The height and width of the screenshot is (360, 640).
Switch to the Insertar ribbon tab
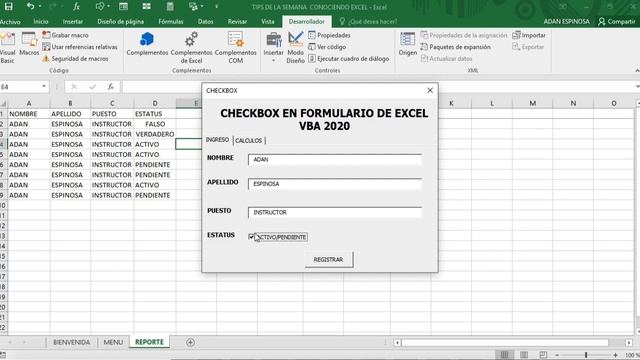click(x=73, y=22)
